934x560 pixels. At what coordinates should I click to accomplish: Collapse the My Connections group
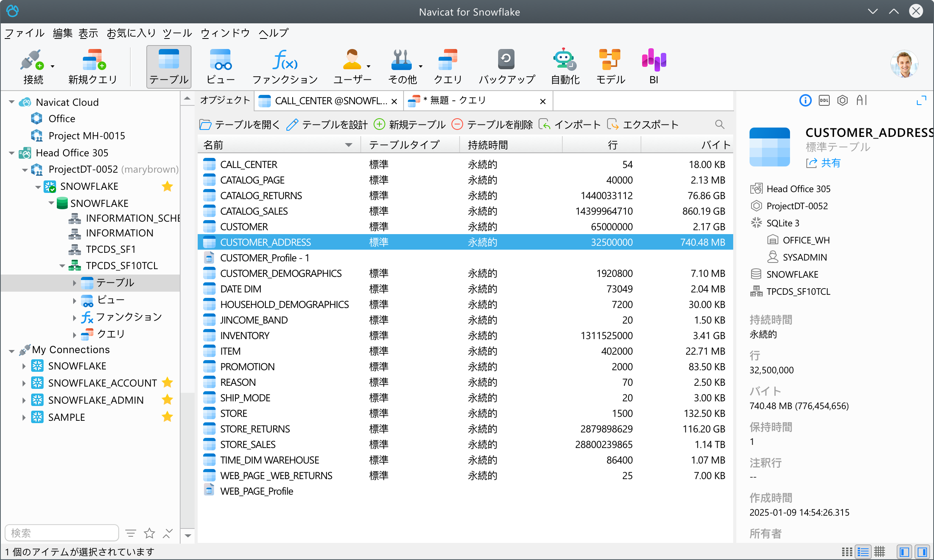[12, 351]
